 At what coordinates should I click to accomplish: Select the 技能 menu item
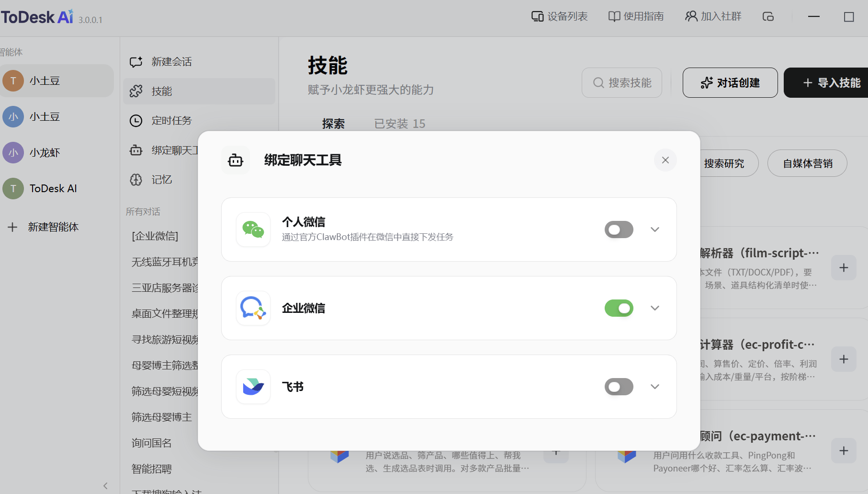tap(199, 91)
